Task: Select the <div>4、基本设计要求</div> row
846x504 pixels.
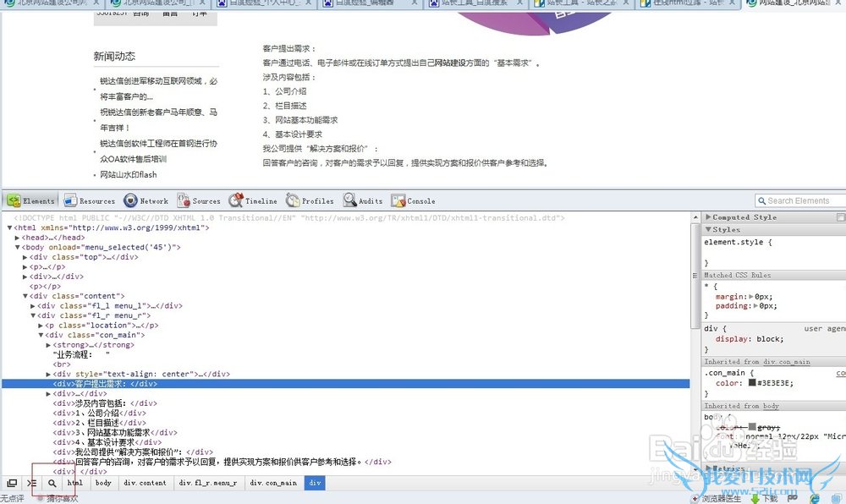Action: 107,442
